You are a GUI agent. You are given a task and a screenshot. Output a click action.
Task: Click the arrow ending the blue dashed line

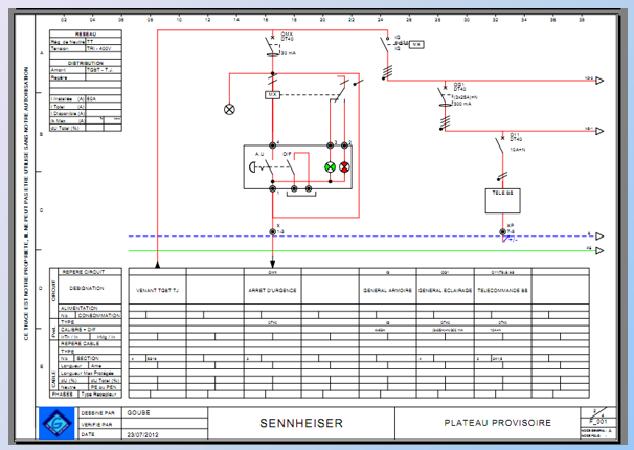599,236
